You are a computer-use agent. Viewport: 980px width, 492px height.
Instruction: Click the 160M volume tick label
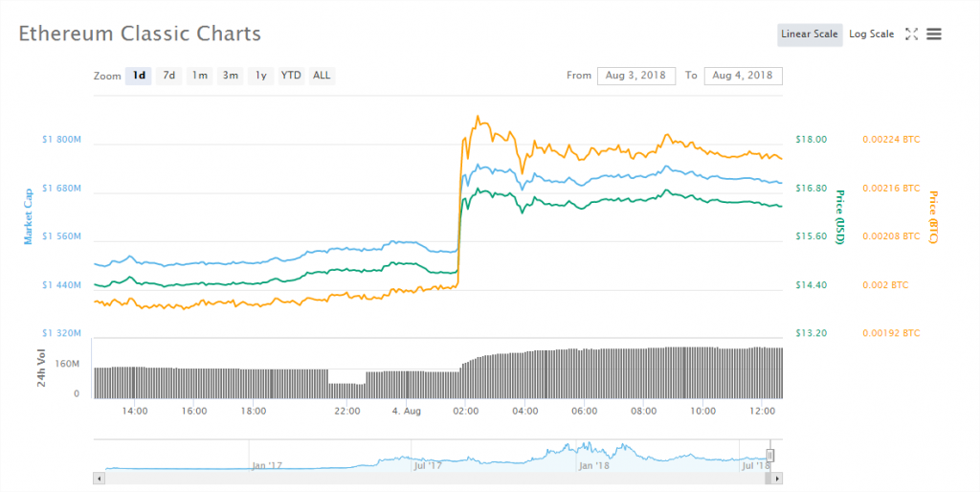click(x=68, y=364)
